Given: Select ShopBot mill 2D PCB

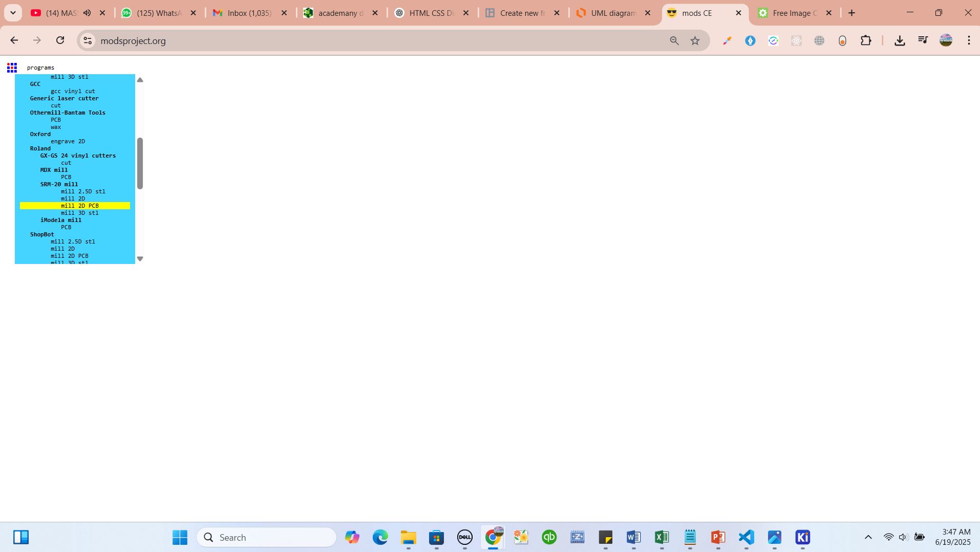Looking at the screenshot, I should pyautogui.click(x=69, y=256).
